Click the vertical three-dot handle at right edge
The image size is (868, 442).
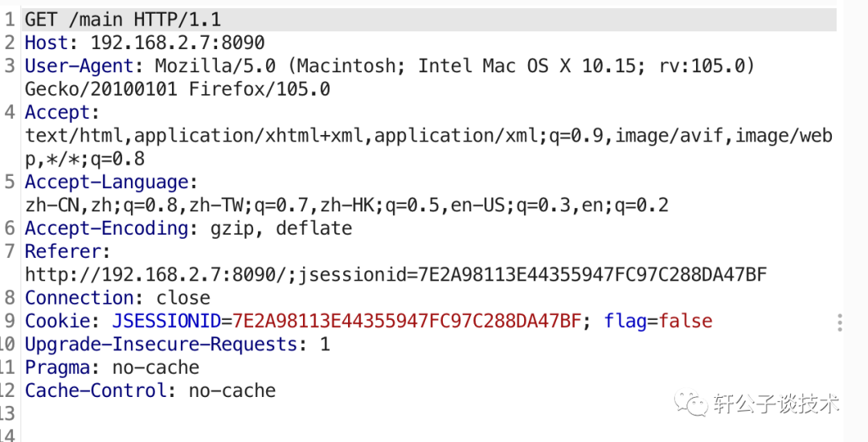pos(839,323)
